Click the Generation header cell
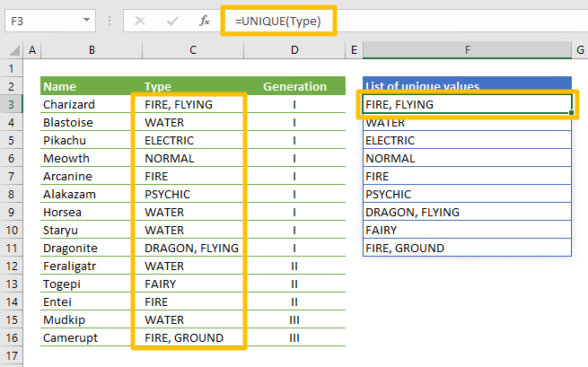The image size is (588, 367). 294,87
